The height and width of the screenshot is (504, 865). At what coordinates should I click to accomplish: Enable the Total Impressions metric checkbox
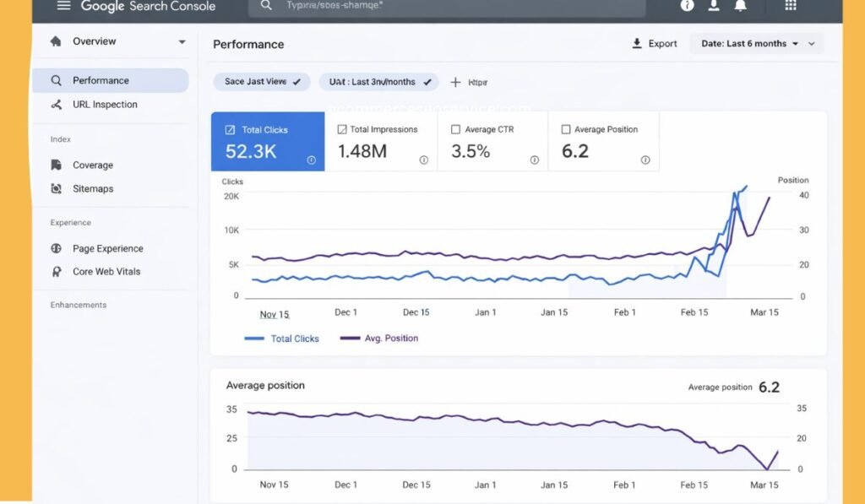(342, 128)
